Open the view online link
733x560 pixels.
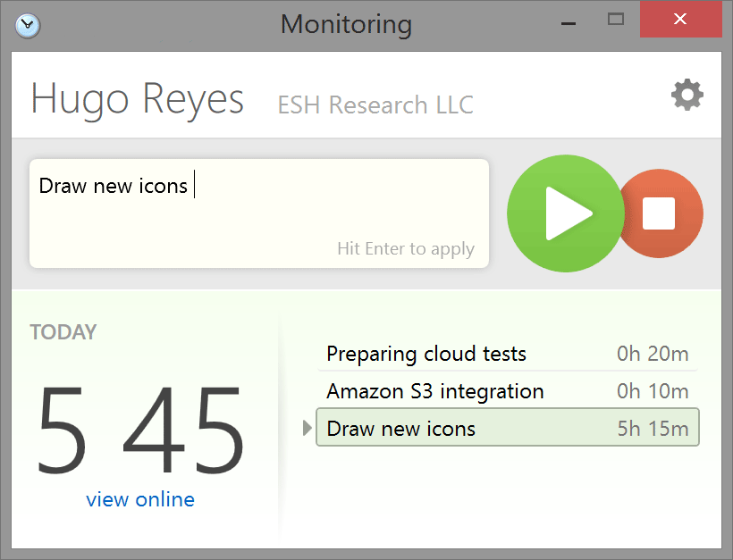[x=140, y=499]
